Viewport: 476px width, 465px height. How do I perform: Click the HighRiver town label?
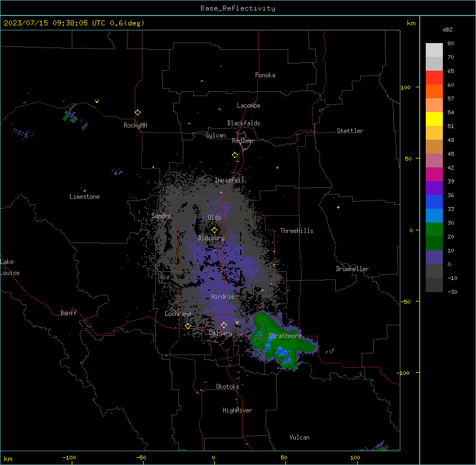237,410
